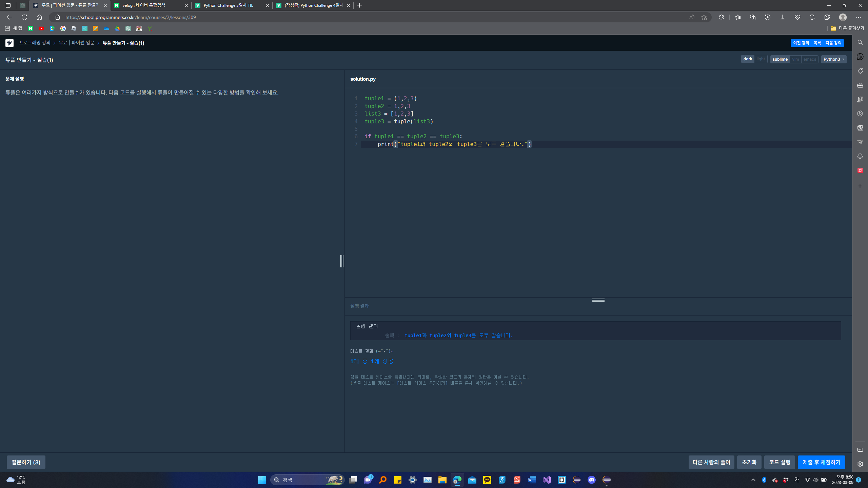Click the browser History icon
The width and height of the screenshot is (868, 488).
(768, 17)
